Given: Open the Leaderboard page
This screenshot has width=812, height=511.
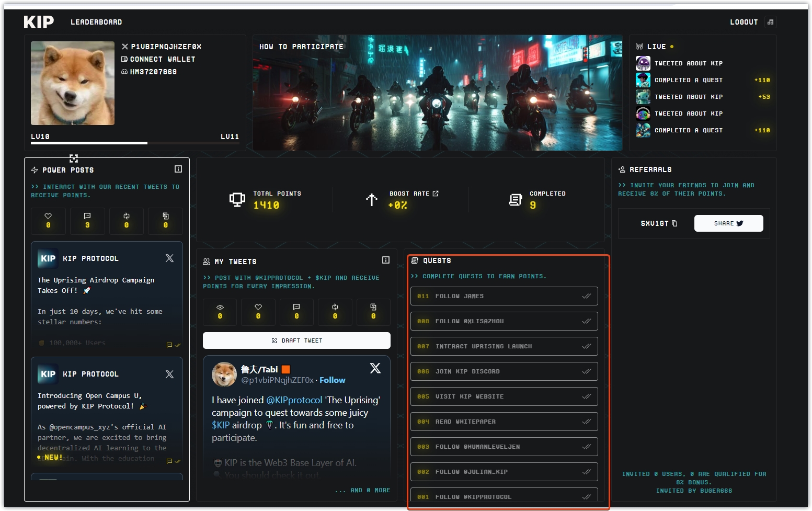Looking at the screenshot, I should click(x=96, y=22).
